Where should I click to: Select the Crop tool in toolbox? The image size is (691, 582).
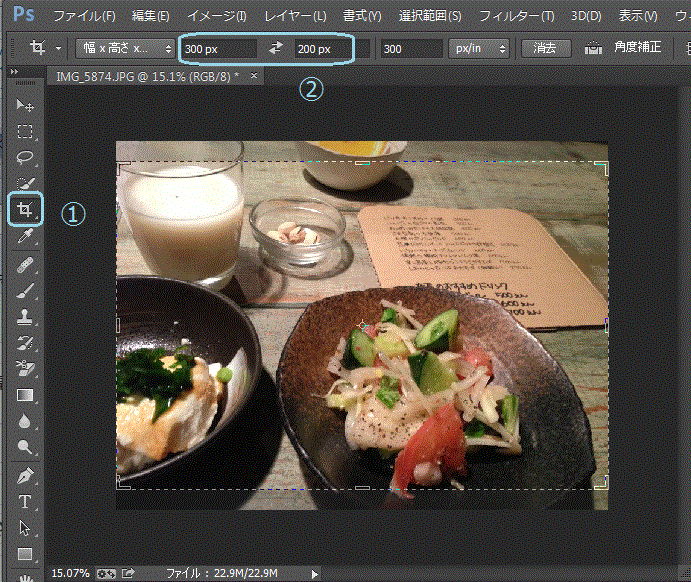(25, 209)
